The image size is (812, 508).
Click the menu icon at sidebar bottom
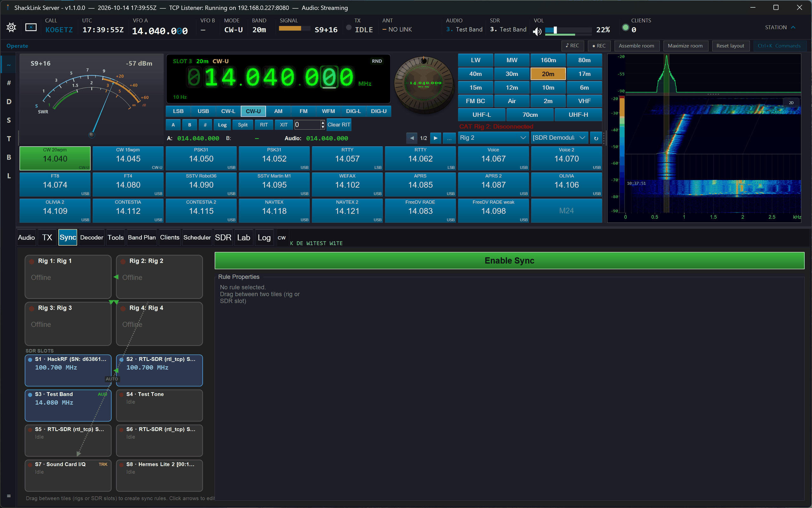(x=9, y=496)
